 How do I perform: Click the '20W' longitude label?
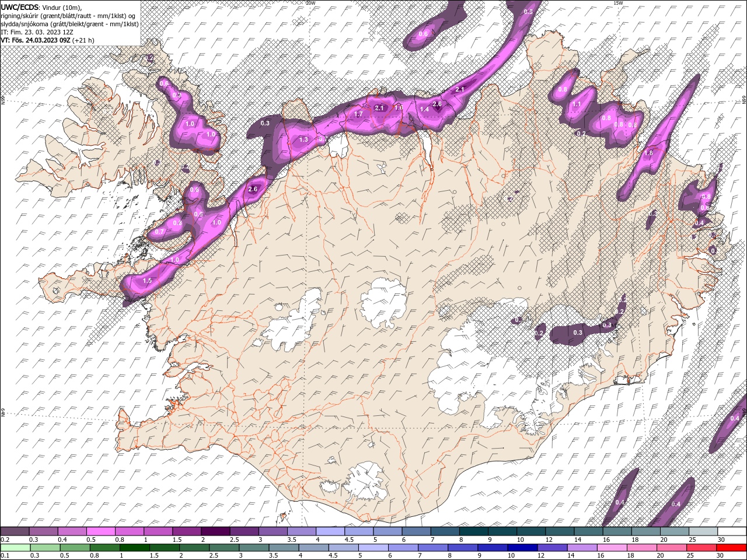click(x=310, y=2)
